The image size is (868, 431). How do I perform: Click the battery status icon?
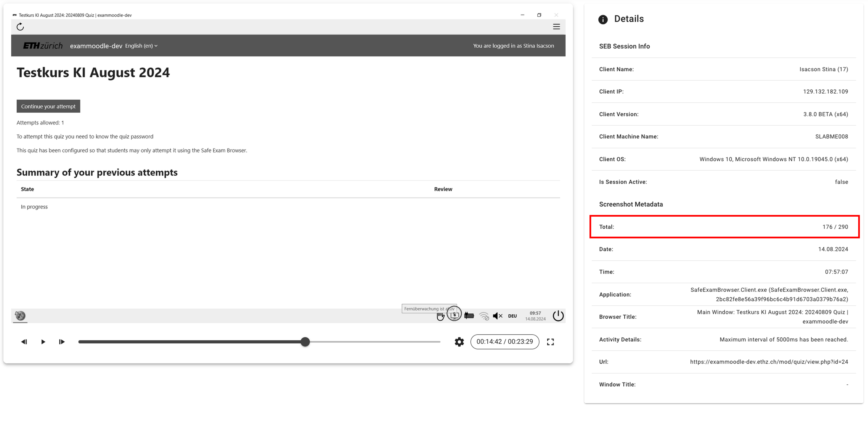(x=469, y=316)
